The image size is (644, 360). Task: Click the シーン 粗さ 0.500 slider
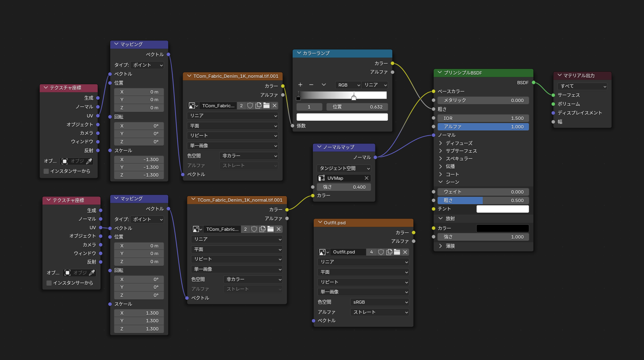pos(483,201)
